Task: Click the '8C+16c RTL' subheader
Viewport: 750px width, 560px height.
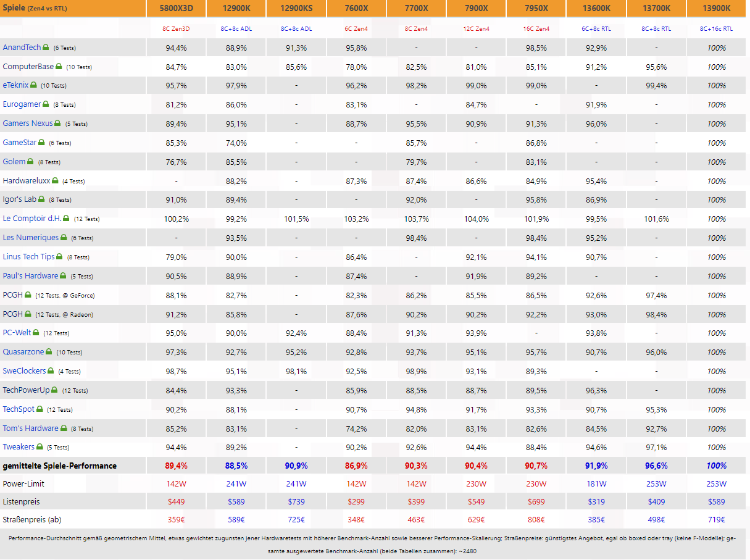Action: pos(717,29)
